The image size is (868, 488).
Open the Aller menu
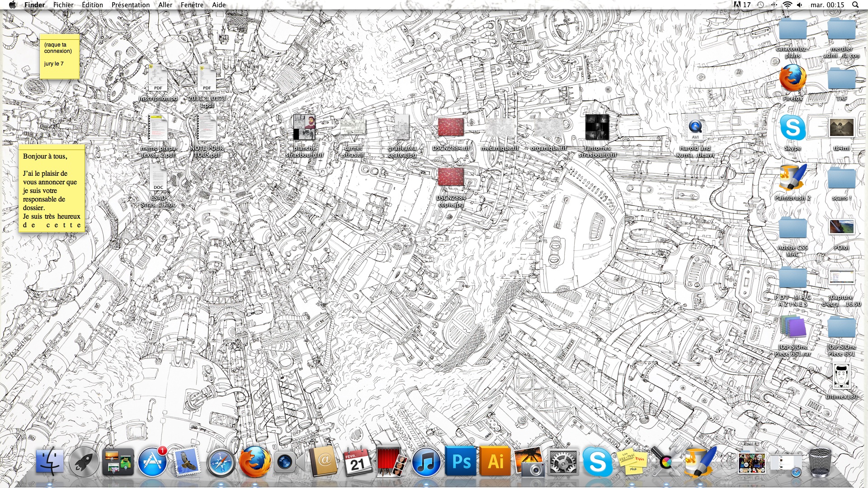coord(165,5)
